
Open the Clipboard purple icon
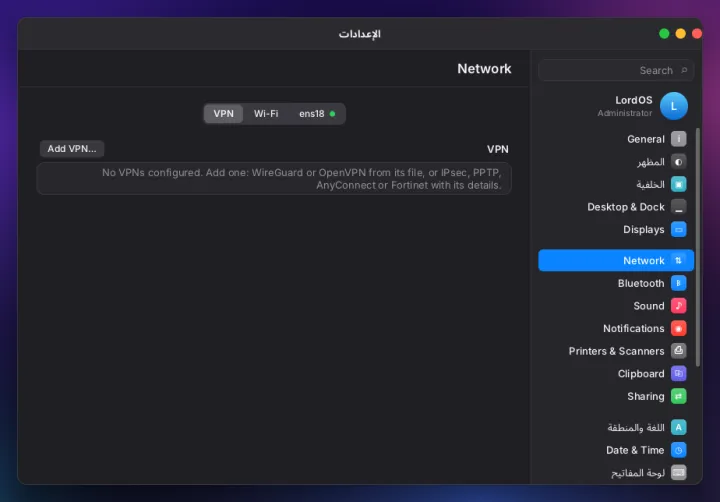coord(678,373)
